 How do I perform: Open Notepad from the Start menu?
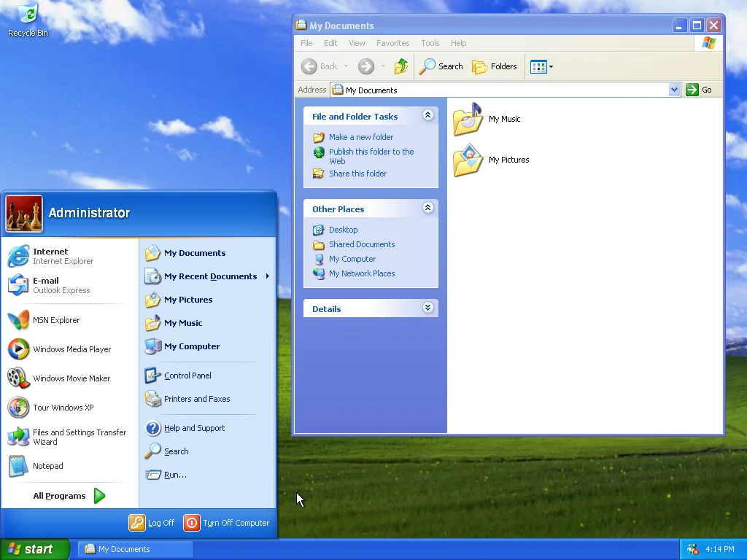47,466
